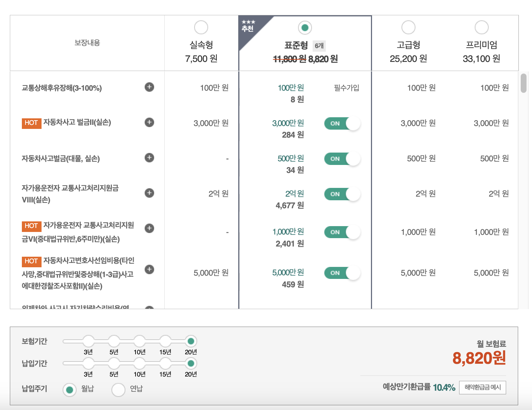Expand details for 교통사고처리지원금VI(중대법규위반)
The height and width of the screenshot is (410, 532).
pyautogui.click(x=149, y=228)
